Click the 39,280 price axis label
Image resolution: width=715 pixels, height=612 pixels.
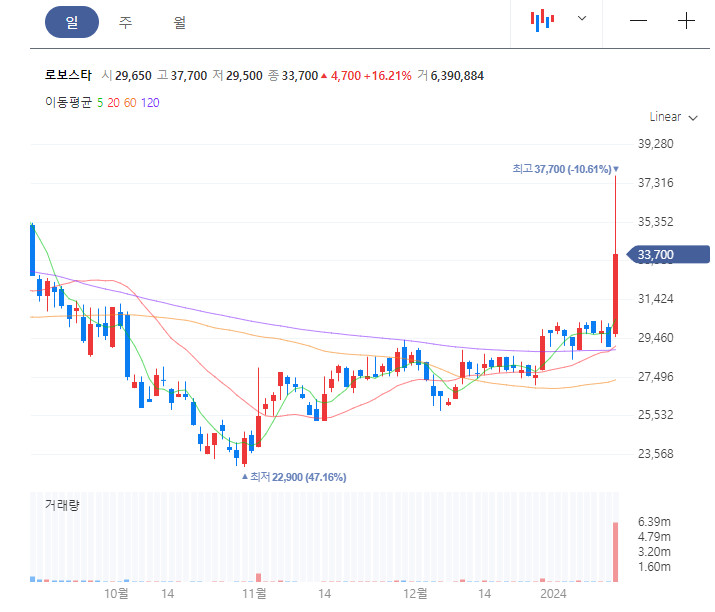(x=656, y=144)
